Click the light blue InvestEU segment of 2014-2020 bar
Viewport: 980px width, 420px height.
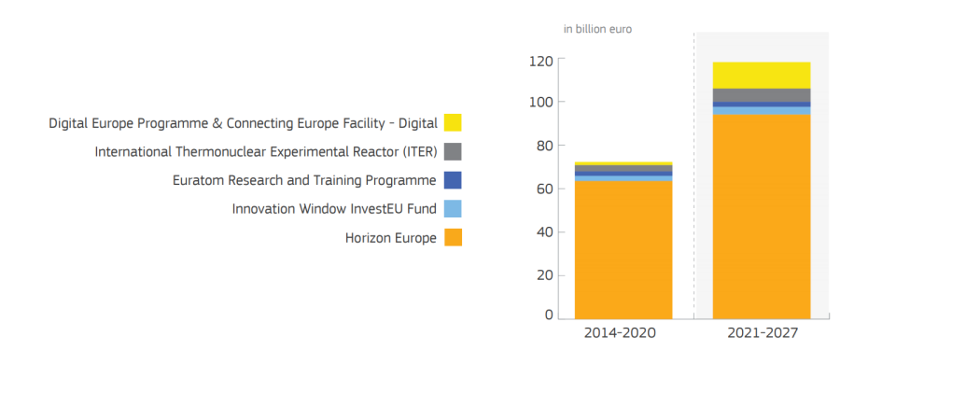[x=623, y=179]
